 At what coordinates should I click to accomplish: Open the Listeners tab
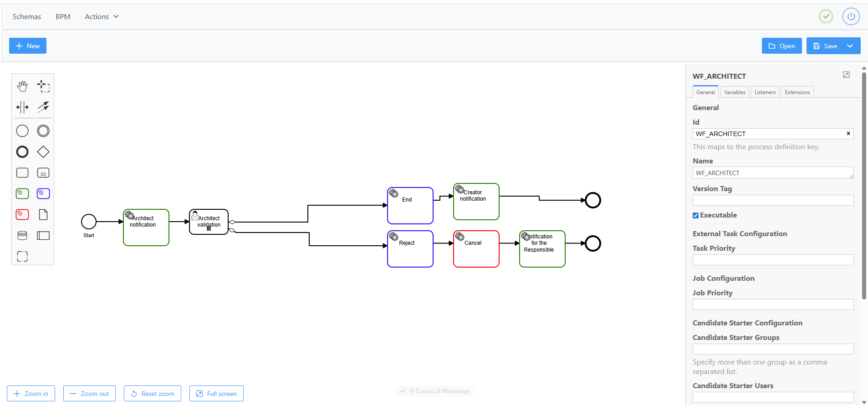point(765,92)
